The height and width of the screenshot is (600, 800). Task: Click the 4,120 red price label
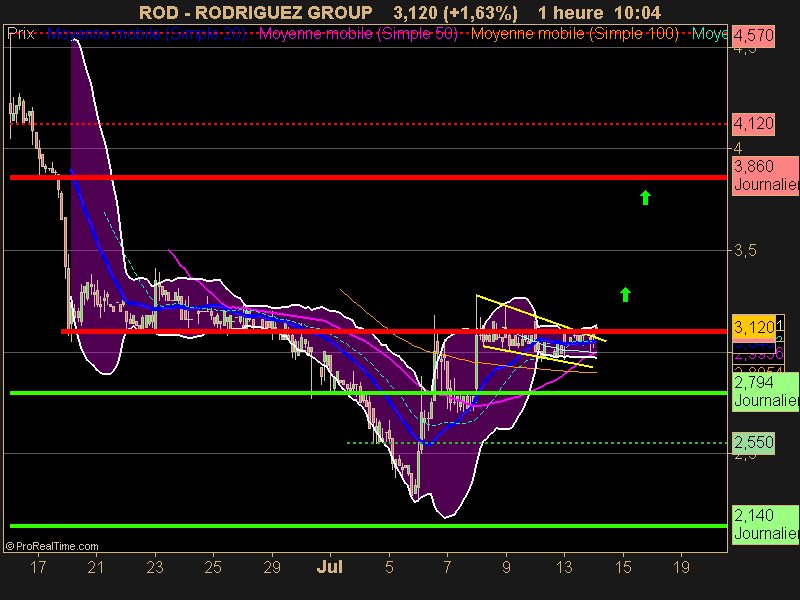pos(754,124)
